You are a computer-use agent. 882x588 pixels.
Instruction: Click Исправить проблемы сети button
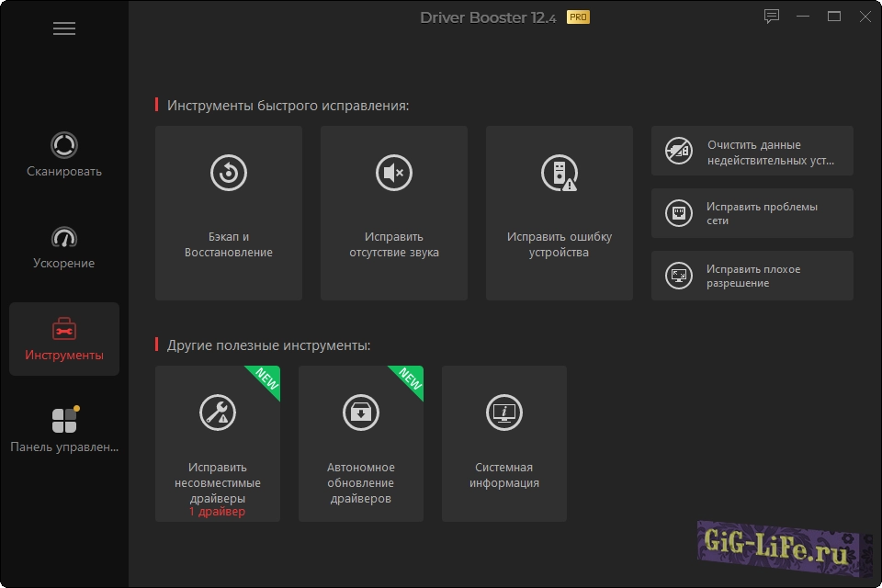click(752, 213)
